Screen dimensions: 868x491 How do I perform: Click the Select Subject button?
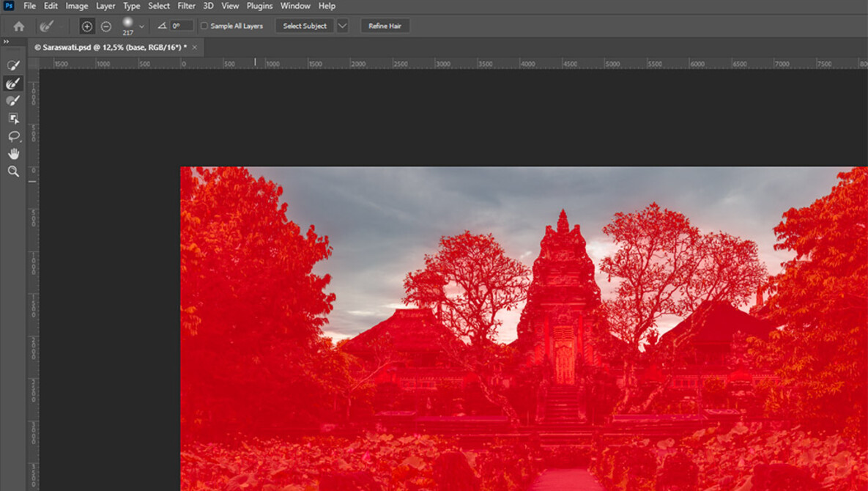pyautogui.click(x=305, y=25)
